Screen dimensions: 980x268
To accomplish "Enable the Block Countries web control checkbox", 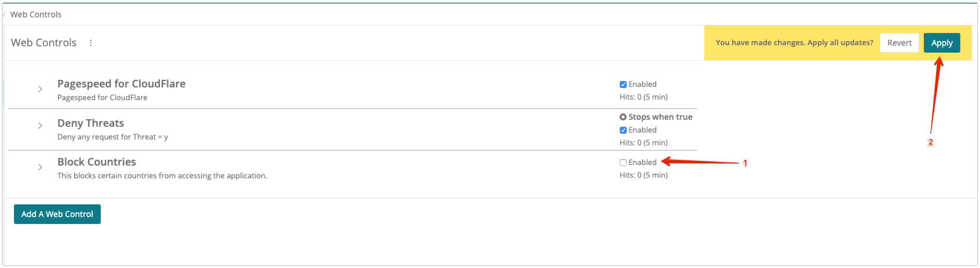I will pos(623,163).
